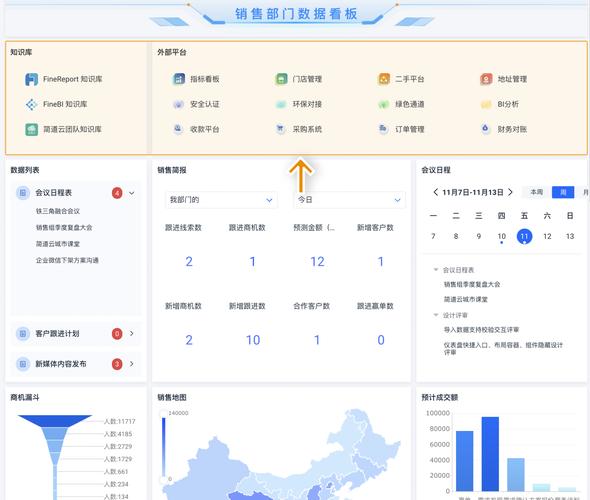Viewport: 590px width, 500px height.
Task: Click the tallest bar in 预计成交额 chart
Action: [x=490, y=454]
